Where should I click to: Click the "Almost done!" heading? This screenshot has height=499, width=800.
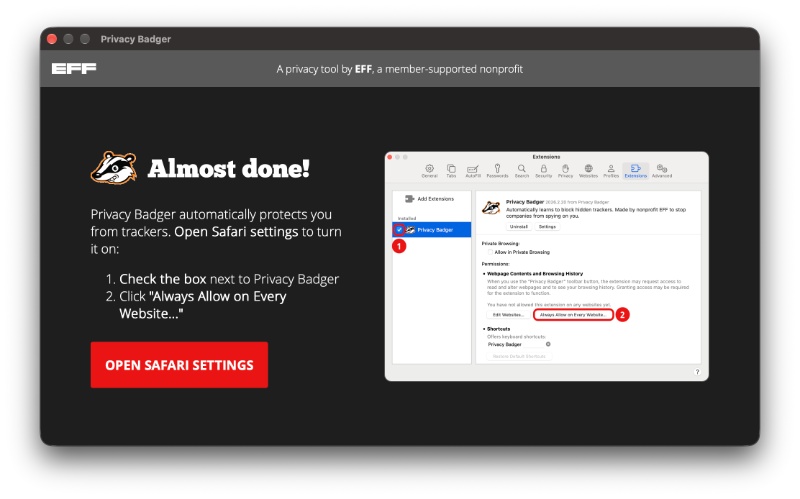coord(229,168)
